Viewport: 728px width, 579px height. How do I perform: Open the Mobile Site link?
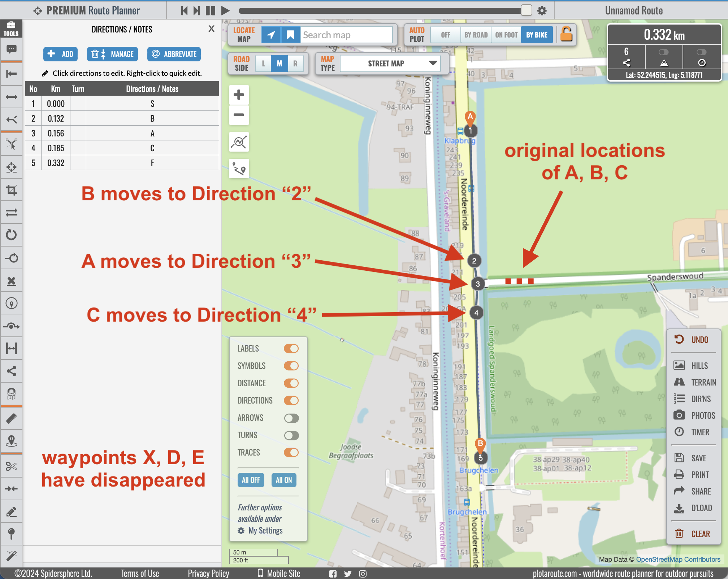click(279, 574)
